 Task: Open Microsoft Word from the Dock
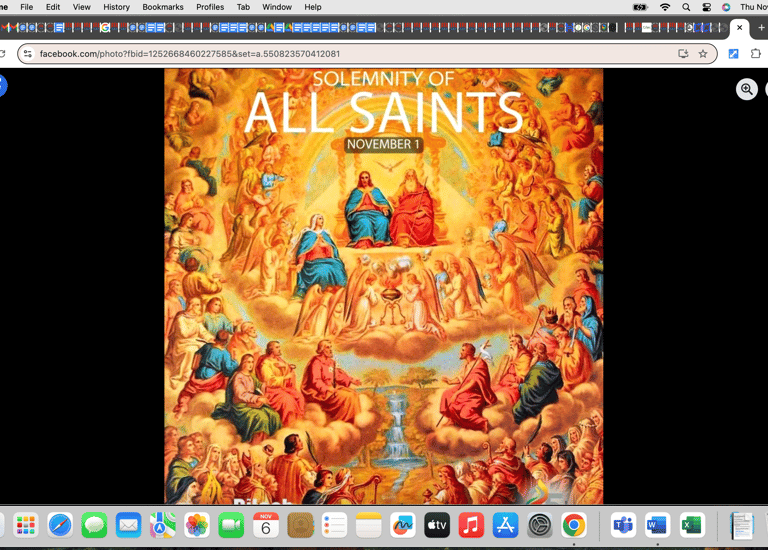tap(657, 525)
